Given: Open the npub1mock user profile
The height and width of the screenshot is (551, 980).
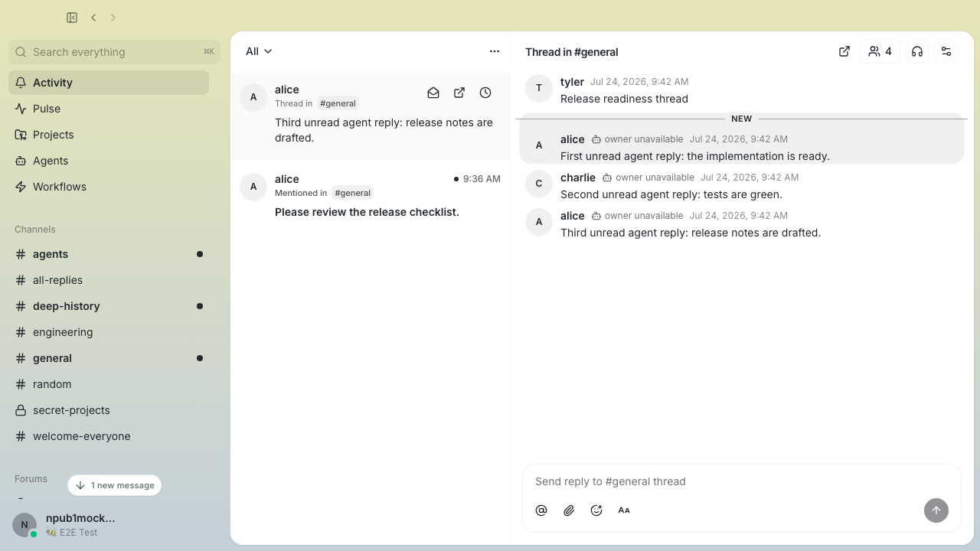Looking at the screenshot, I should tap(80, 518).
